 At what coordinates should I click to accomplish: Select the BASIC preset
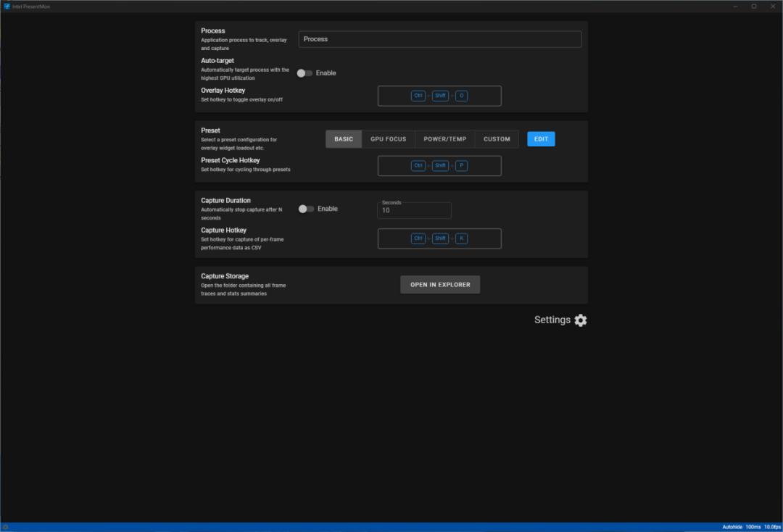tap(344, 139)
